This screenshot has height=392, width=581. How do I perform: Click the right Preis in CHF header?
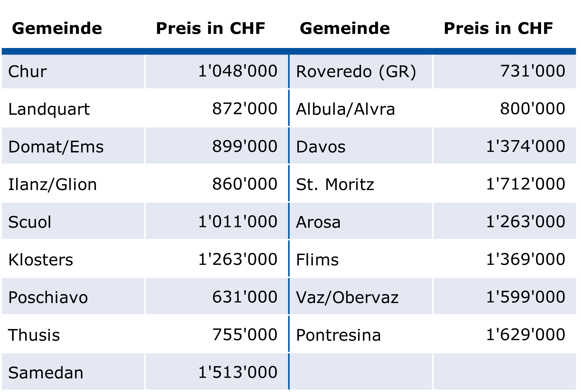point(498,28)
